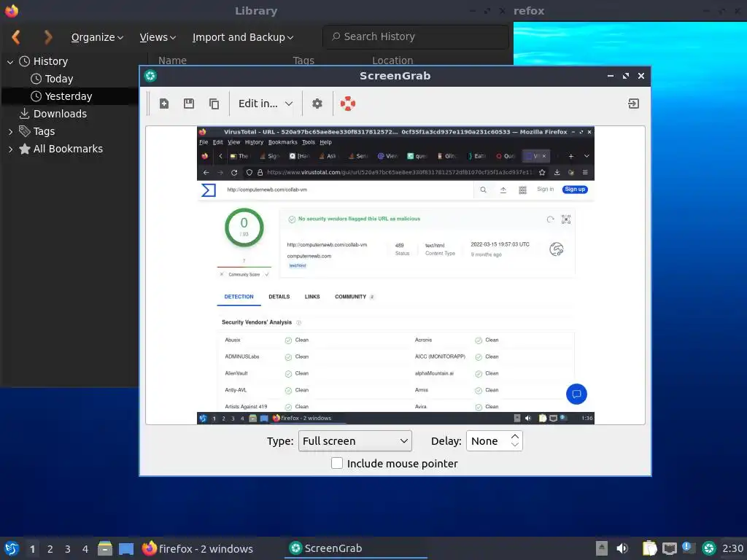The height and width of the screenshot is (560, 747).
Task: Open the Import and Backup menu
Action: point(243,37)
